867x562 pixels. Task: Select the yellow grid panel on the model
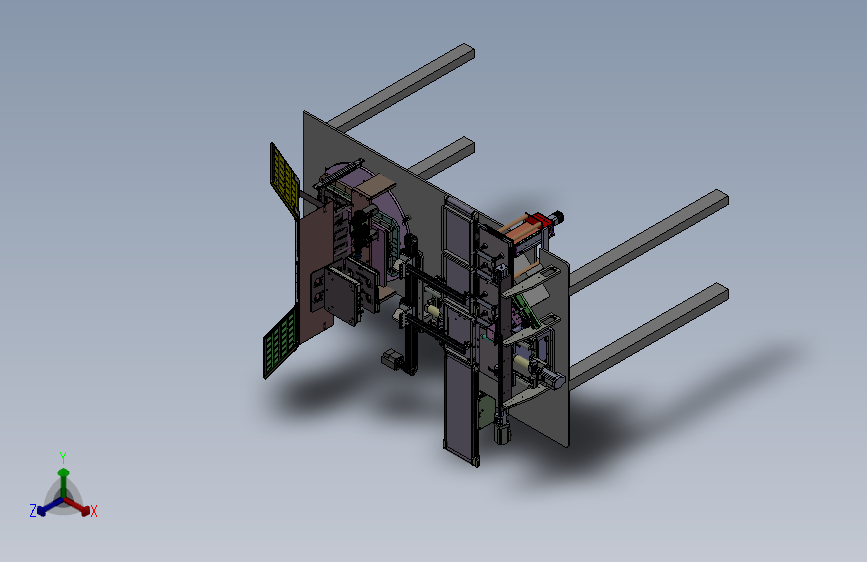point(284,179)
